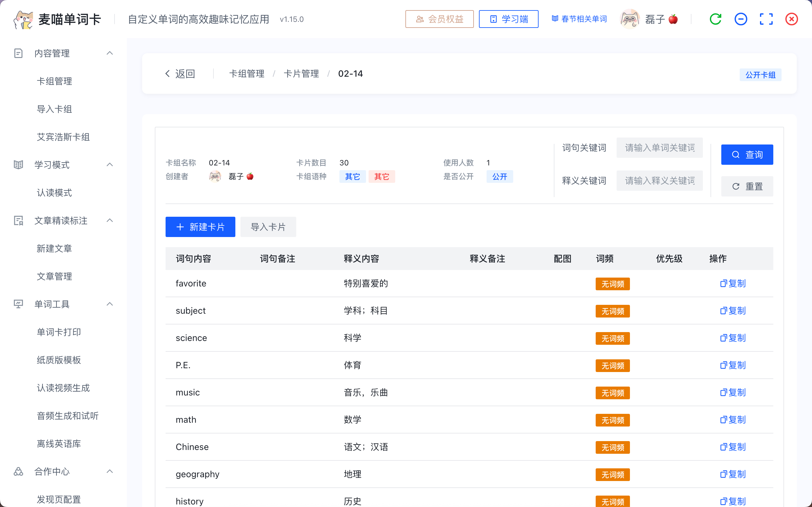Viewport: 812px width, 507px height.
Task: Click 返回 to go back
Action: [x=180, y=74]
